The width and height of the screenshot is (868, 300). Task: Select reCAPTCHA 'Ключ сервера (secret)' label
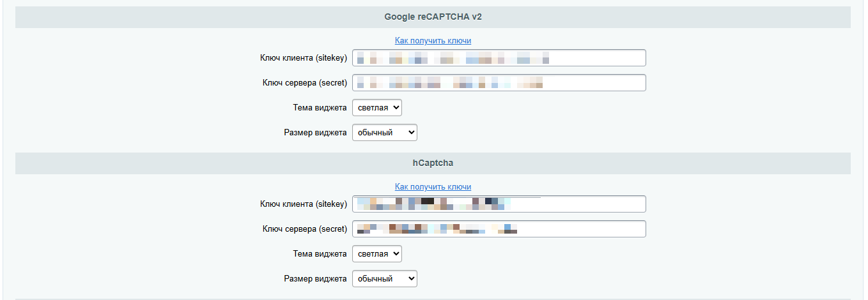coord(305,83)
